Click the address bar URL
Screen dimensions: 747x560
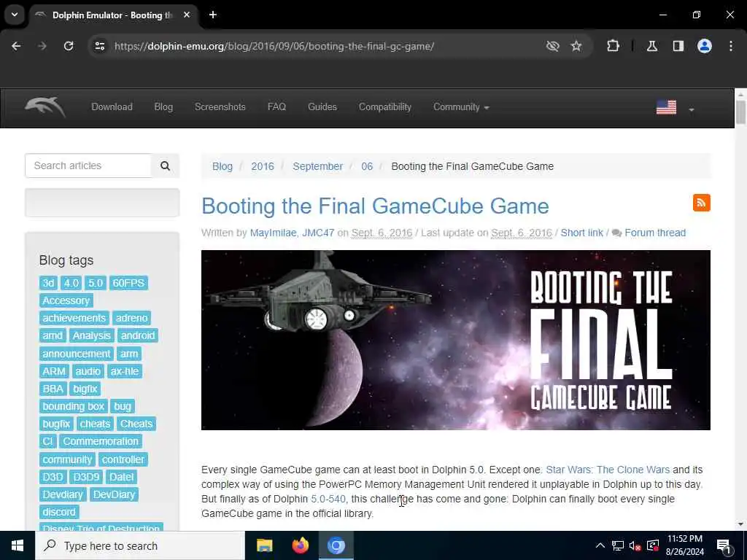coord(274,46)
